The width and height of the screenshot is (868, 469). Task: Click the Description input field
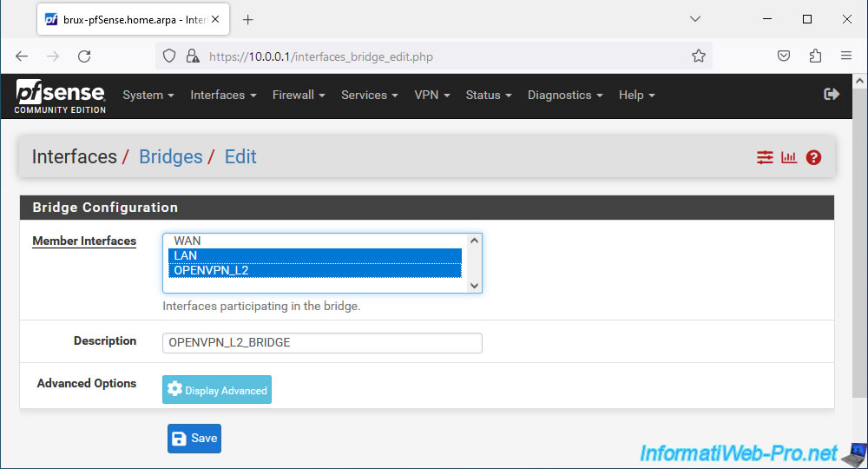322,343
